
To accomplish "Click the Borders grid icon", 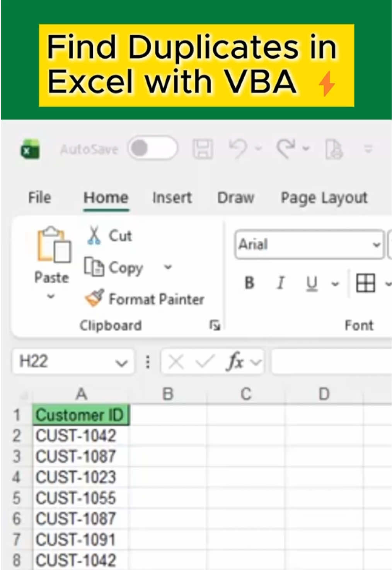I will click(x=366, y=283).
